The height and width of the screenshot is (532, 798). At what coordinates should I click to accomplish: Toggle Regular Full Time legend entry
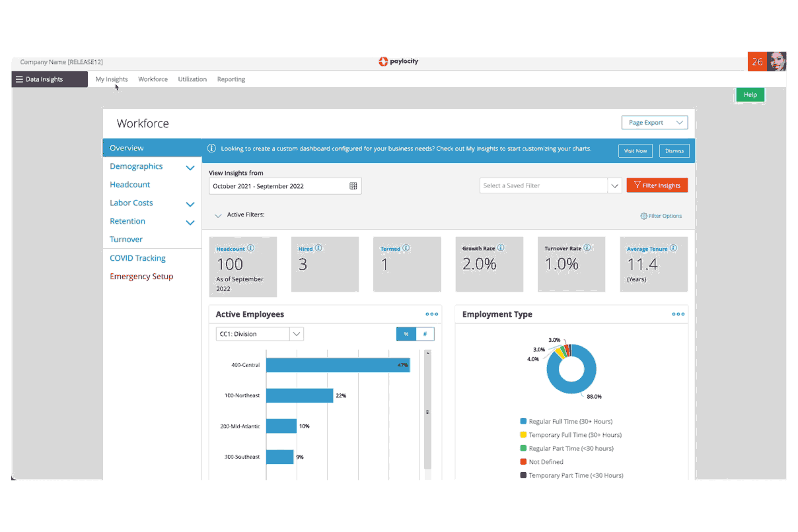(566, 421)
